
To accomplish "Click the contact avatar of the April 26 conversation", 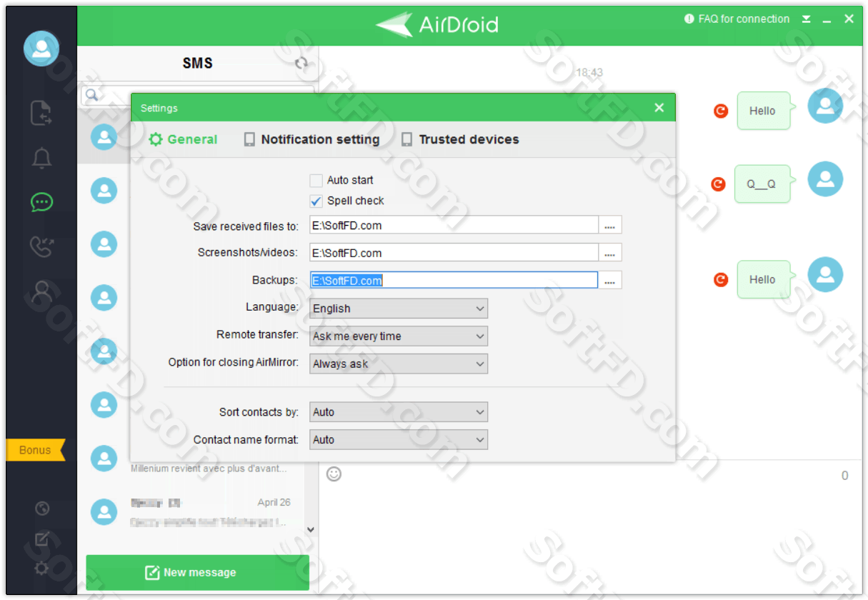I will pyautogui.click(x=104, y=511).
